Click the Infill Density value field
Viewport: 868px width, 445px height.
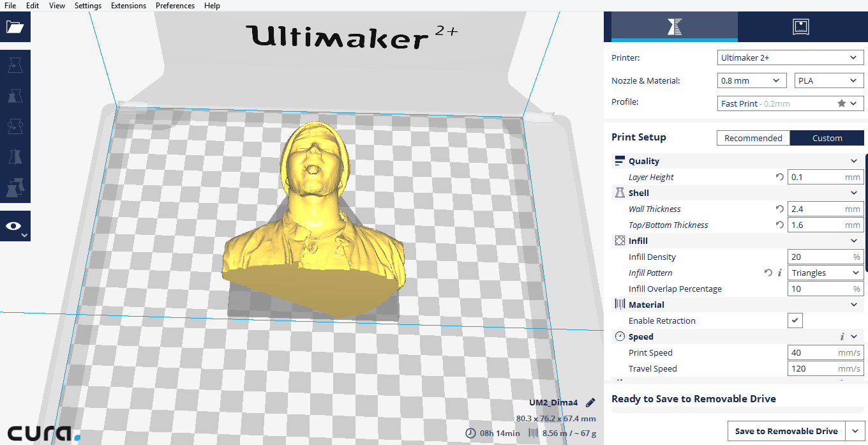(826, 257)
